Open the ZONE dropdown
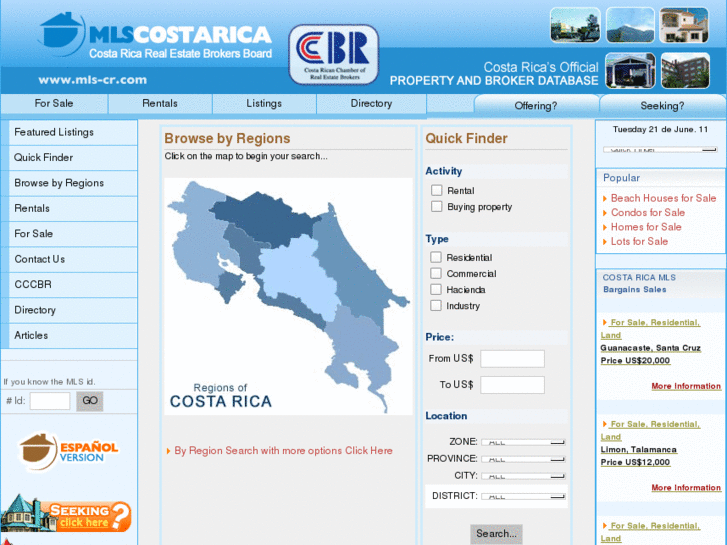 point(523,442)
